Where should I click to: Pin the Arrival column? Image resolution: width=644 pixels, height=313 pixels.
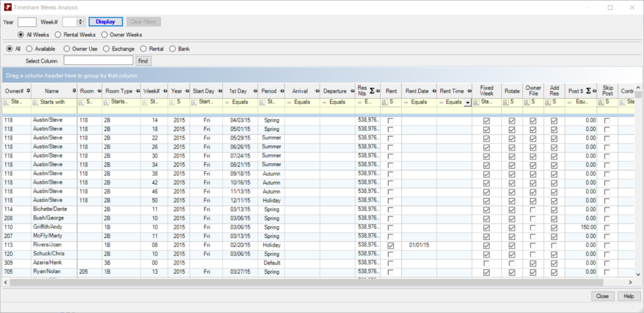(x=316, y=91)
